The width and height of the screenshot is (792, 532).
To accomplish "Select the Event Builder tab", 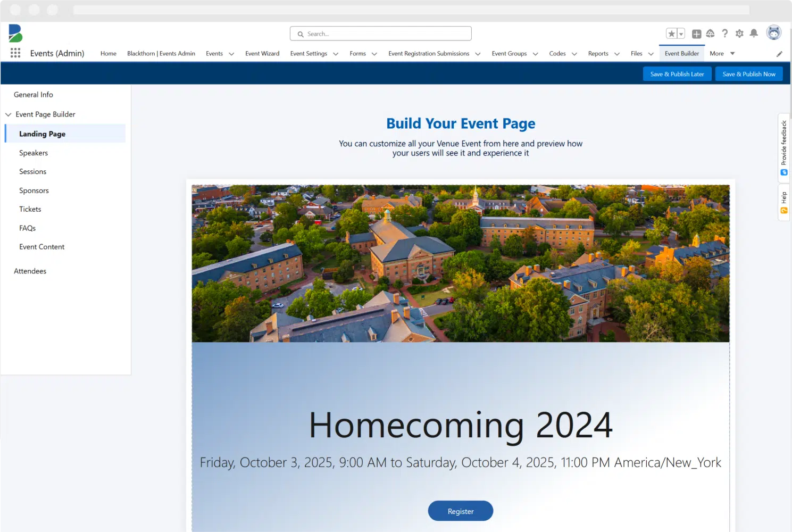I will pos(682,54).
